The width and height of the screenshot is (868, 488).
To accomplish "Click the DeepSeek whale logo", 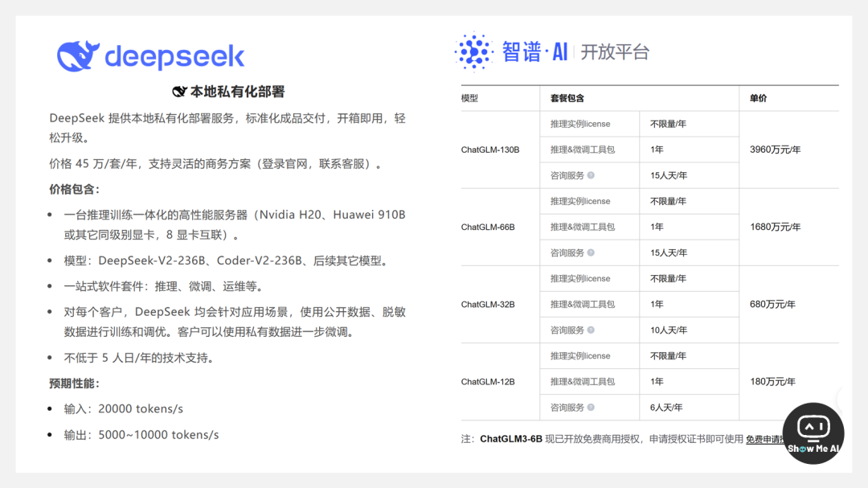I will [x=78, y=56].
